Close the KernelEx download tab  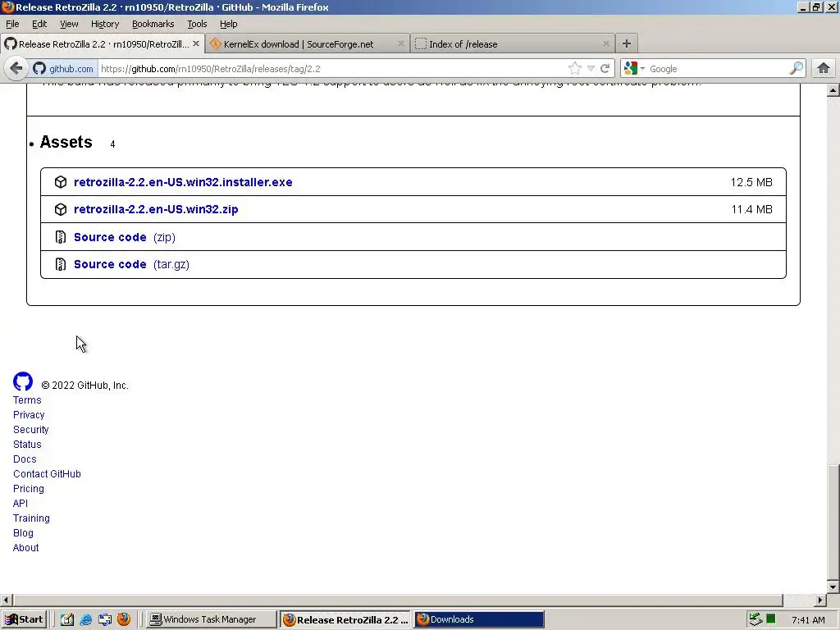(x=400, y=44)
